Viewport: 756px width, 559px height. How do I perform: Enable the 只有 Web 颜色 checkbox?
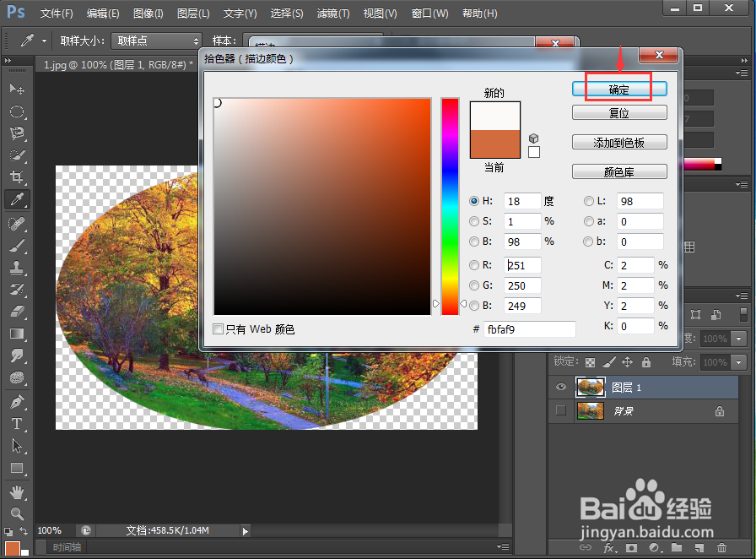coord(218,329)
